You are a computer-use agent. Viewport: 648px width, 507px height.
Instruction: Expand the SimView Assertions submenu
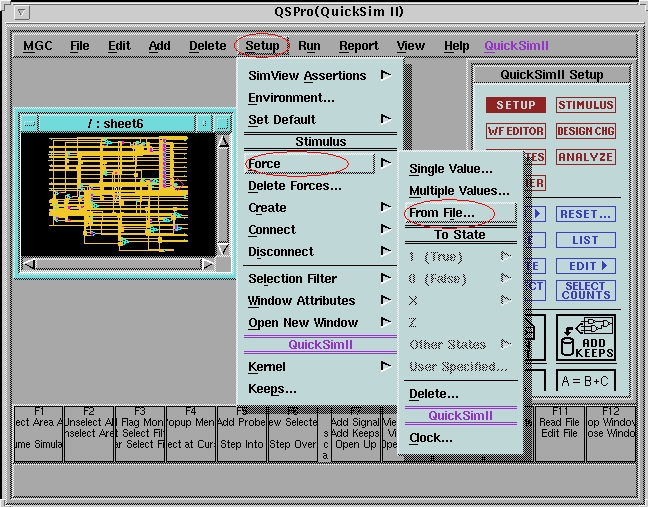pyautogui.click(x=386, y=76)
